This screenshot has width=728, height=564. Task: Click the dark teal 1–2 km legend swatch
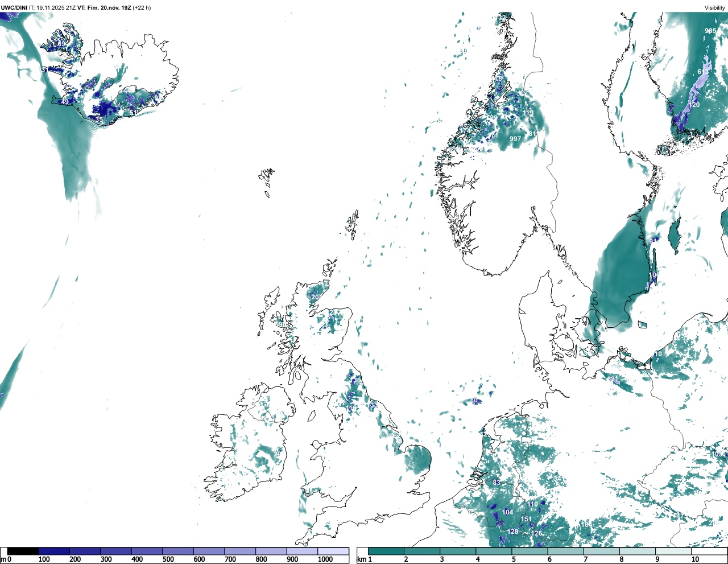point(386,551)
